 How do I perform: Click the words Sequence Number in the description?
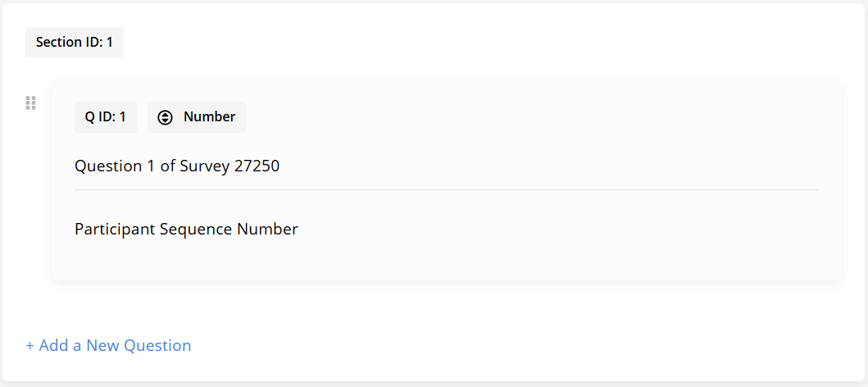(x=229, y=229)
